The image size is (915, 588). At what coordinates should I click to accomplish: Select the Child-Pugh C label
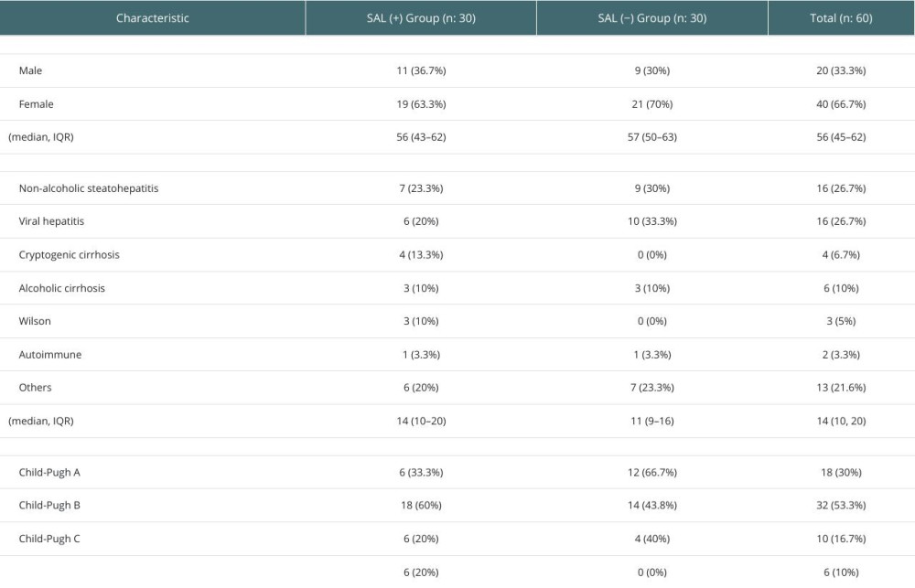click(49, 539)
